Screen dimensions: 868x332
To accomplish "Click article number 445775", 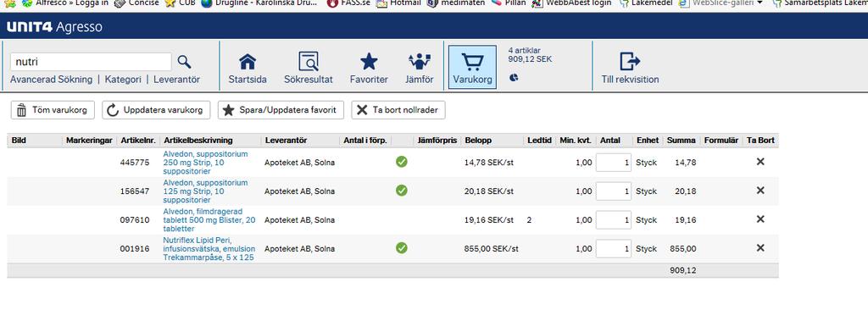I will coord(135,163).
